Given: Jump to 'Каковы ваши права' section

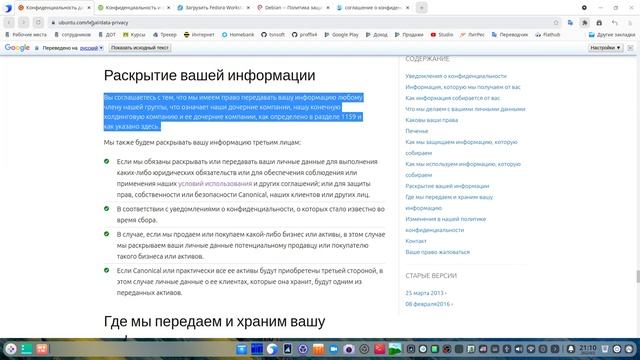Looking at the screenshot, I should coord(431,120).
